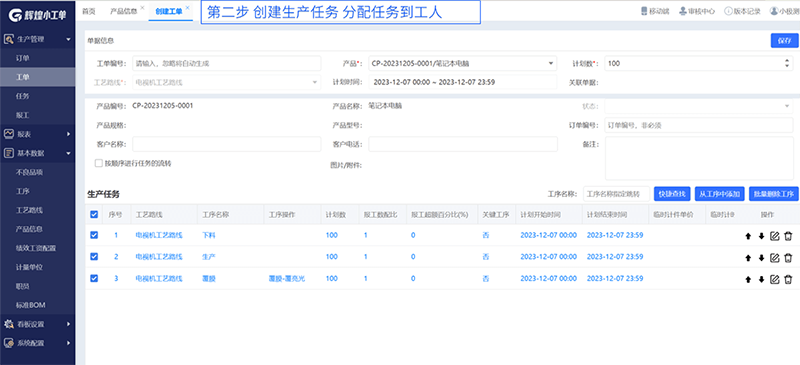Move the 下料 task row down

click(x=761, y=236)
